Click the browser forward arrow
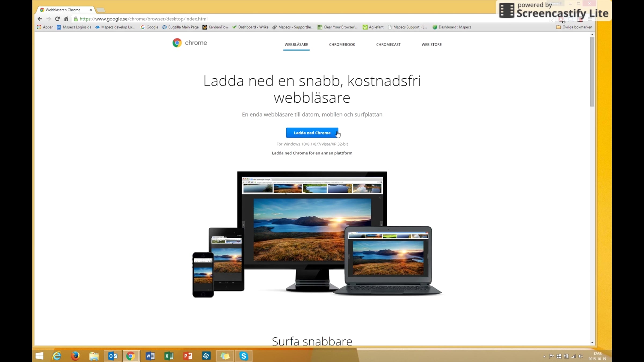The height and width of the screenshot is (362, 644). (49, 19)
